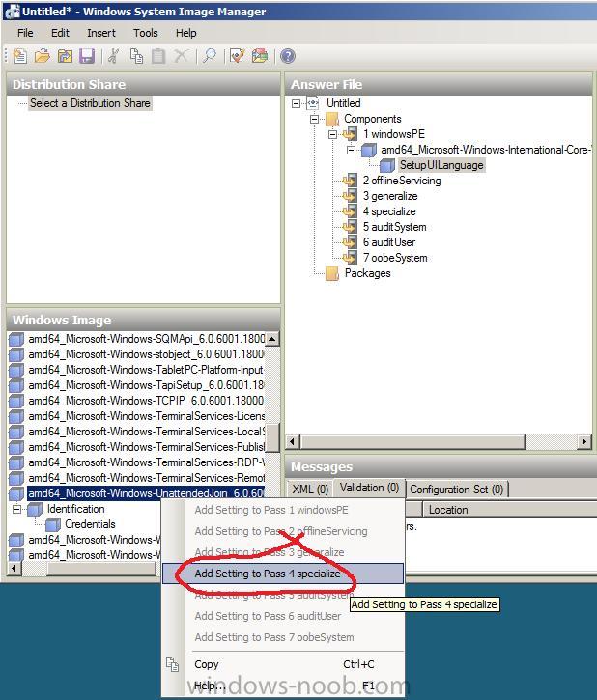Image resolution: width=597 pixels, height=700 pixels.
Task: Click the TapiSetup component cube icon
Action: coord(16,385)
